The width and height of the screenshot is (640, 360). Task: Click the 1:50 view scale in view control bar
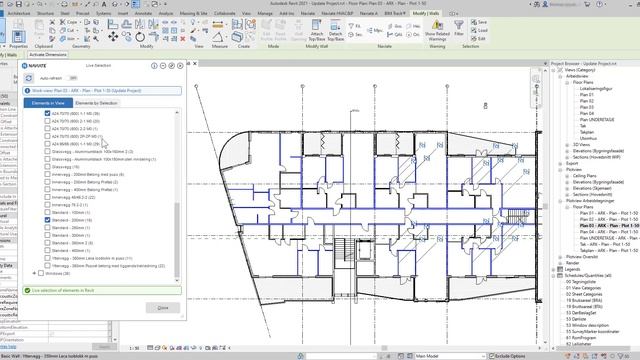(134, 348)
